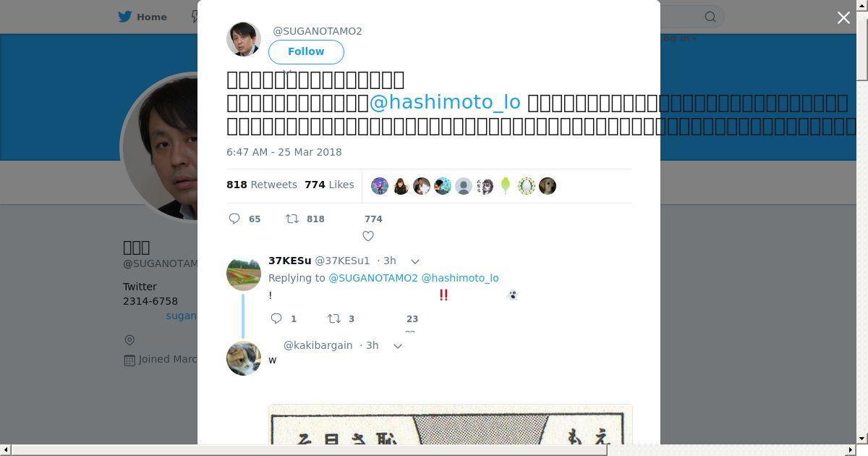The height and width of the screenshot is (456, 868).
Task: Click the reply icon under main tweet
Action: tap(234, 219)
